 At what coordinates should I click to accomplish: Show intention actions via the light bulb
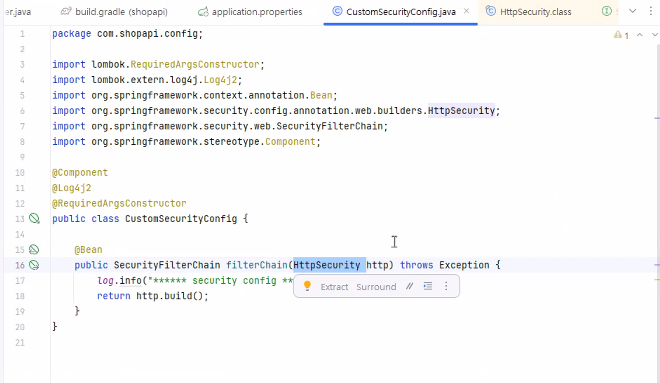point(307,286)
